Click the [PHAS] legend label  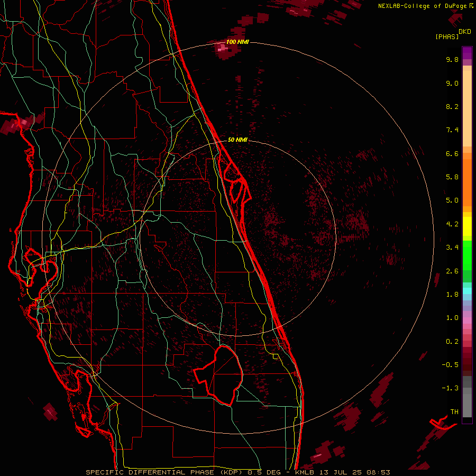point(447,36)
